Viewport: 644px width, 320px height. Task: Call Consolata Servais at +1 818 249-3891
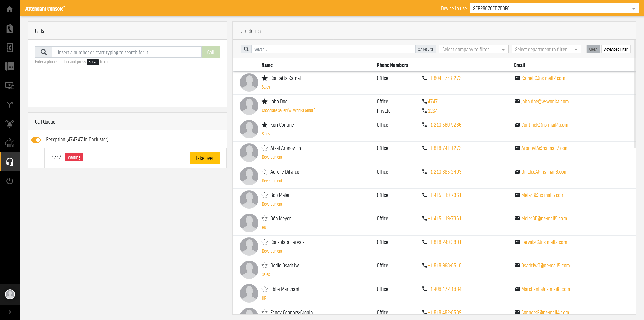pyautogui.click(x=444, y=242)
